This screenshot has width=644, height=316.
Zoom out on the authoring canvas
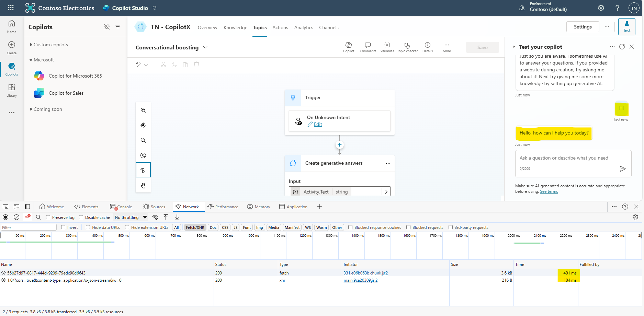point(143,140)
